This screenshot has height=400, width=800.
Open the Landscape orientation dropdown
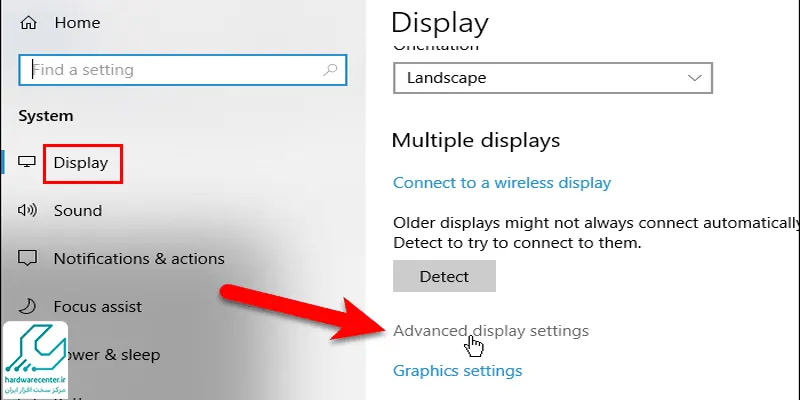[553, 78]
